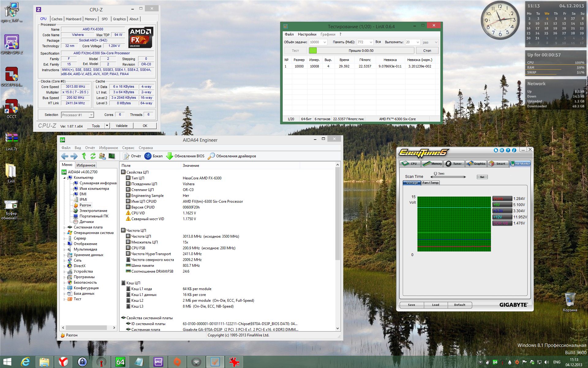
Task: Click the Scan Time slider handle
Action: (435, 174)
